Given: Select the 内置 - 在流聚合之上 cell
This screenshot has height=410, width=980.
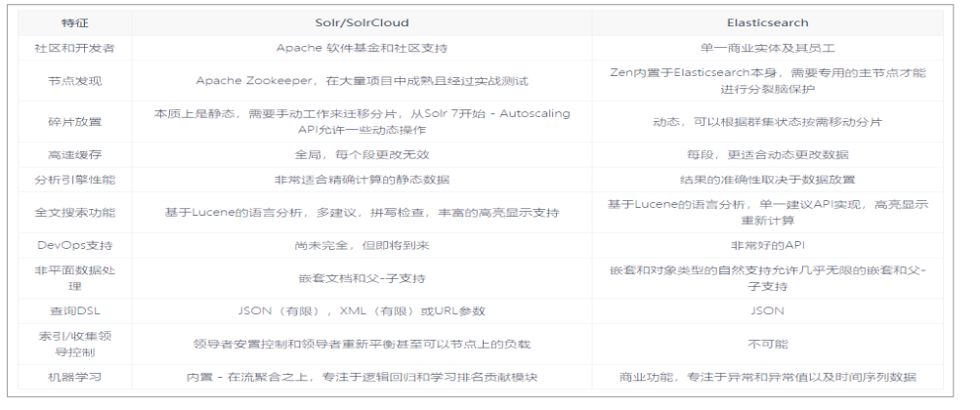Looking at the screenshot, I should pyautogui.click(x=362, y=377).
